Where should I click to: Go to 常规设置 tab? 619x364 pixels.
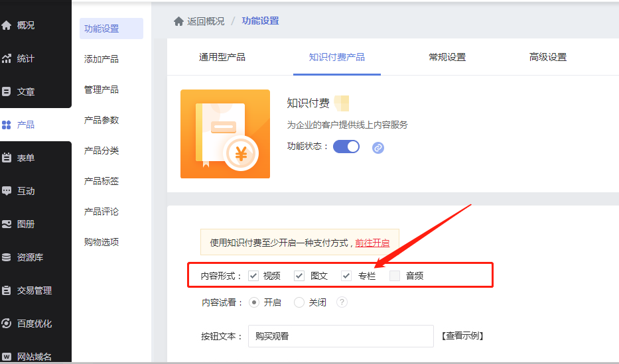coord(447,57)
